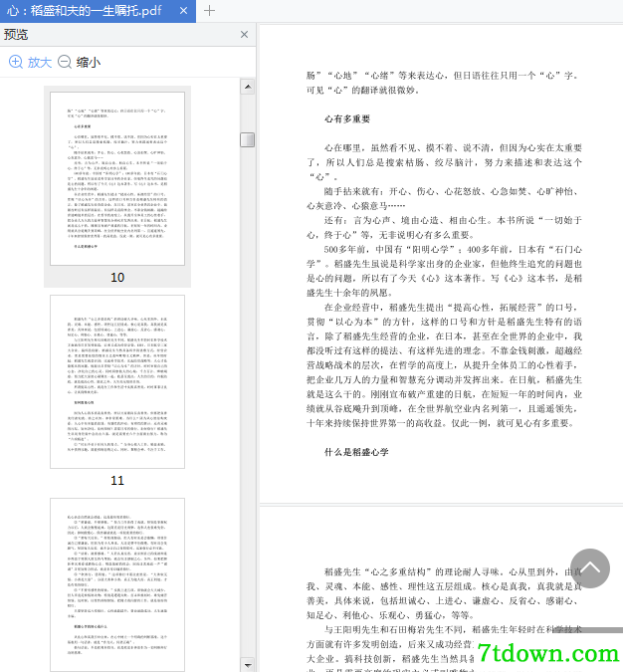This screenshot has height=672, width=623.
Task: Click the zoom-out magnifier icon
Action: pos(65,62)
